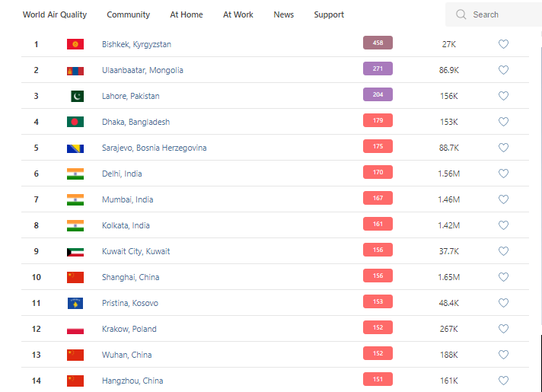Open the Lahore, Pakistan city link
This screenshot has width=542, height=392.
pyautogui.click(x=131, y=96)
